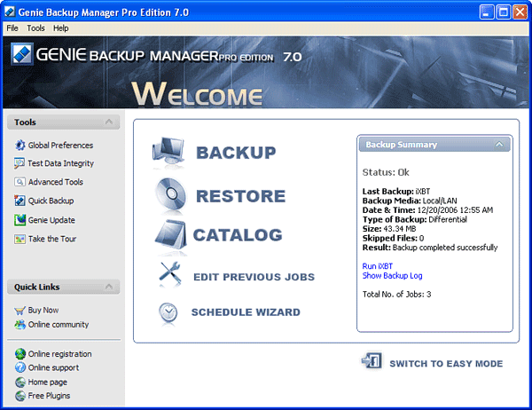
Task: Click 'Type of Backup: Differential' line
Action: coord(415,219)
